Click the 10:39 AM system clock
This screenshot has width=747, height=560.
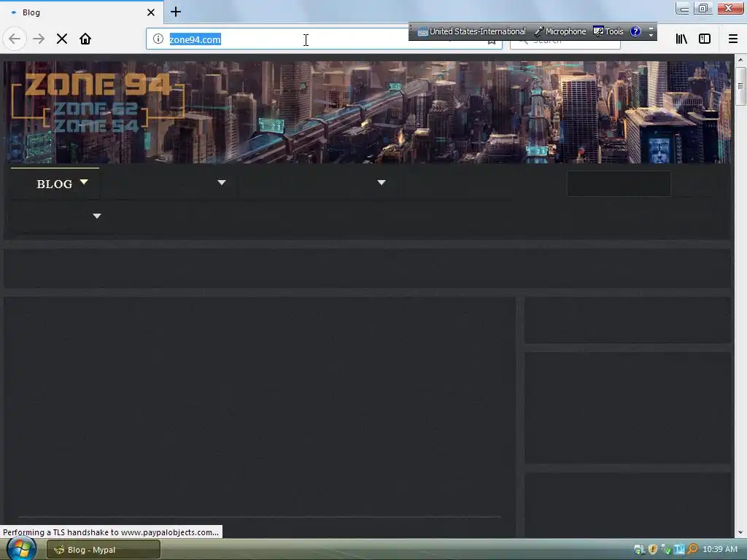coord(720,550)
